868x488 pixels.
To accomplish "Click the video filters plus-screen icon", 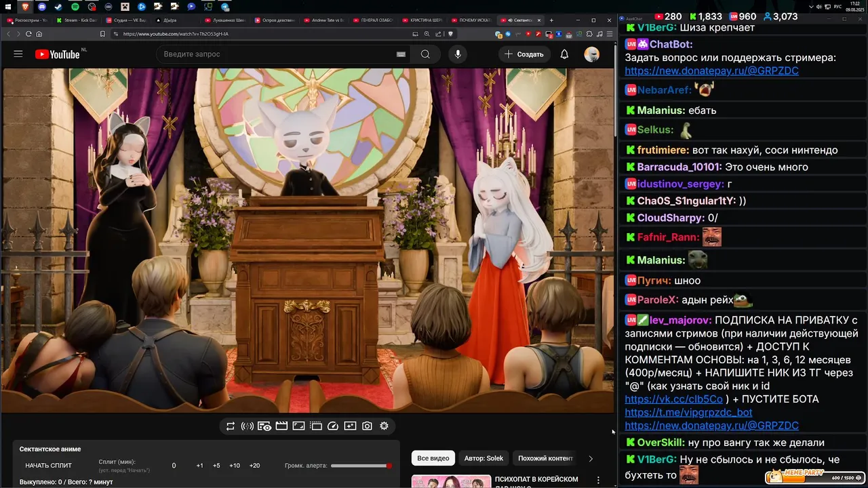I will tap(350, 426).
